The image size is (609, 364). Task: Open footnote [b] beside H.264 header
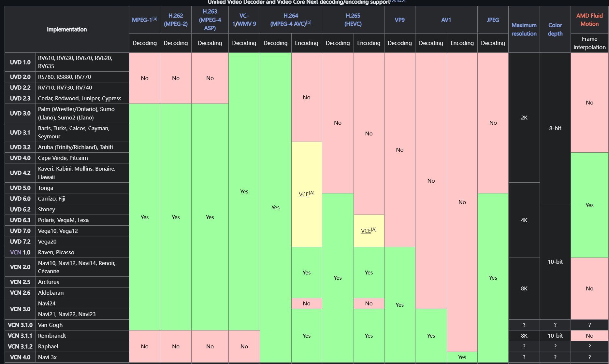pos(309,22)
